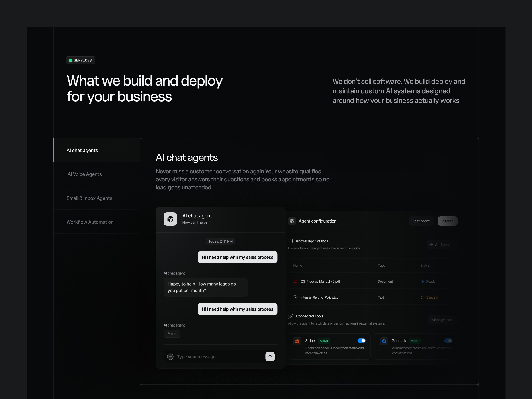
Task: Click the plus attachment icon in message box
Action: [170, 356]
